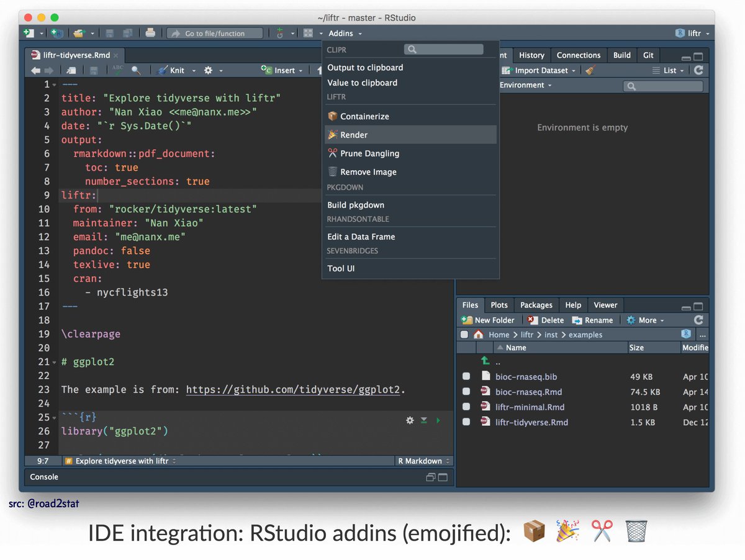Click the New File icon in main toolbar
This screenshot has height=560, width=745.
click(29, 34)
